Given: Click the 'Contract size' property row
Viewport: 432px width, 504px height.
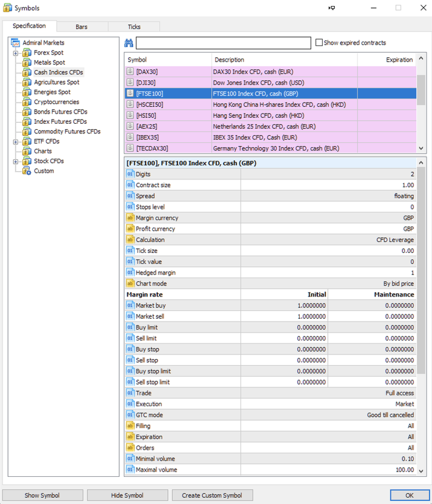Looking at the screenshot, I should pos(271,185).
